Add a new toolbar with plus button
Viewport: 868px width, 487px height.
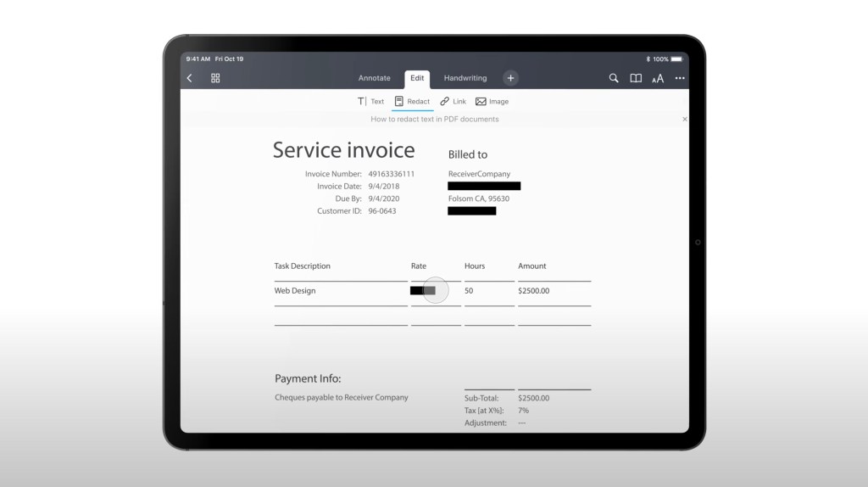(x=510, y=78)
